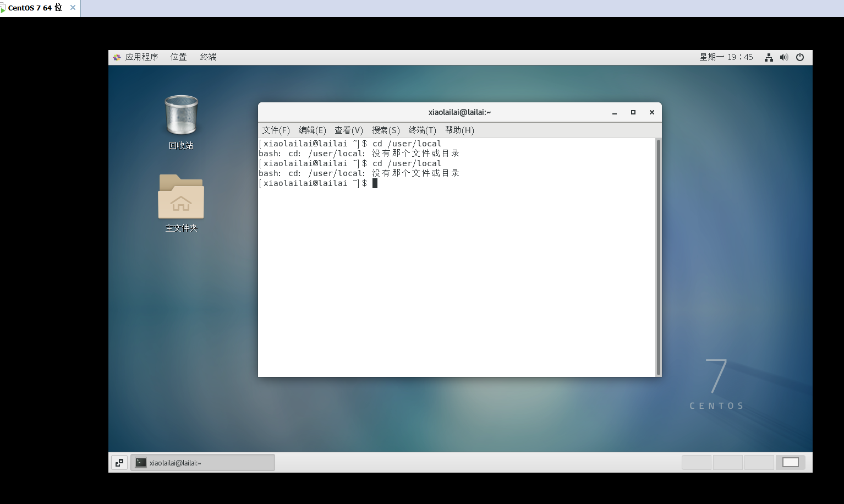Click the 回收站 label text
844x504 pixels.
click(x=181, y=146)
